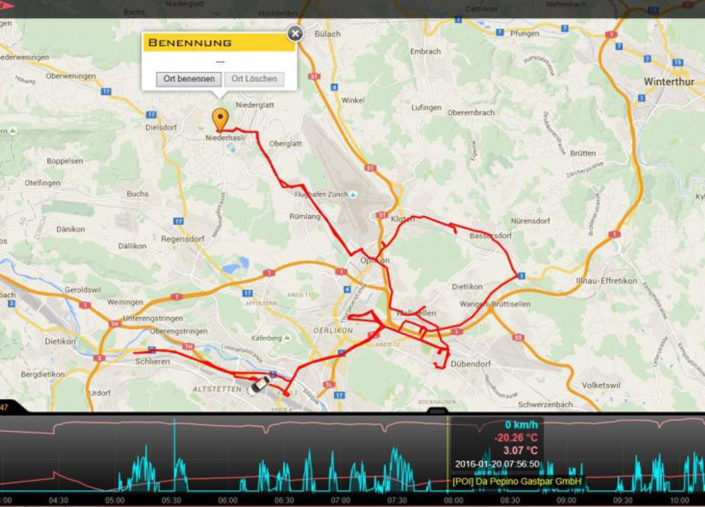Viewport: 705px width, 507px height.
Task: Select the orange location pin at Niederhasli
Action: pyautogui.click(x=220, y=120)
